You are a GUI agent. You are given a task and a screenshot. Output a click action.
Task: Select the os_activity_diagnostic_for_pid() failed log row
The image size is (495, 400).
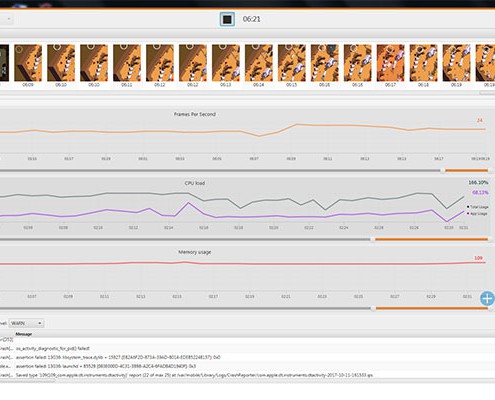tap(247, 348)
